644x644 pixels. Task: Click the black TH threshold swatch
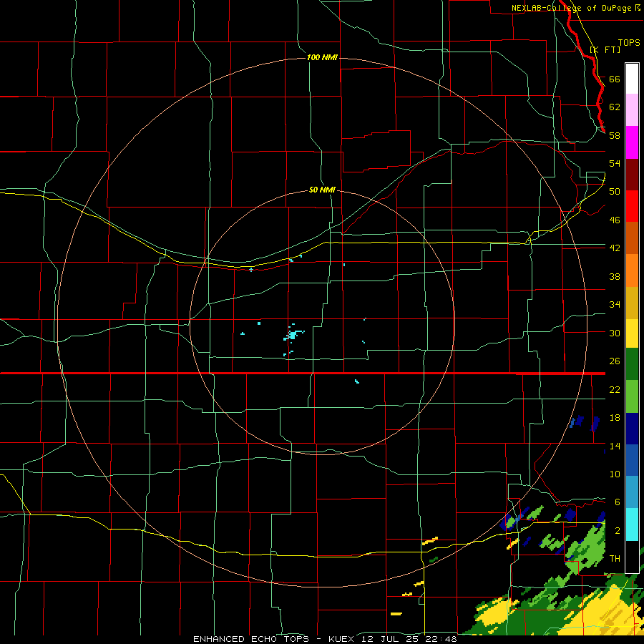(x=632, y=557)
